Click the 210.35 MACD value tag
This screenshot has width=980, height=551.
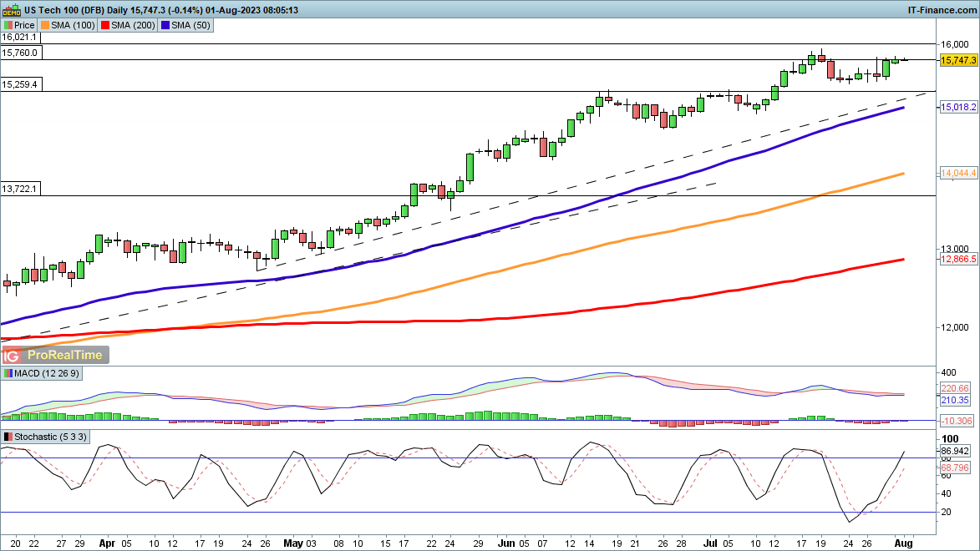[955, 401]
